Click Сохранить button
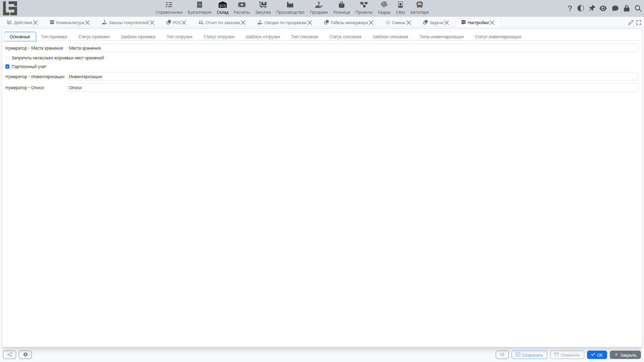 [x=529, y=355]
